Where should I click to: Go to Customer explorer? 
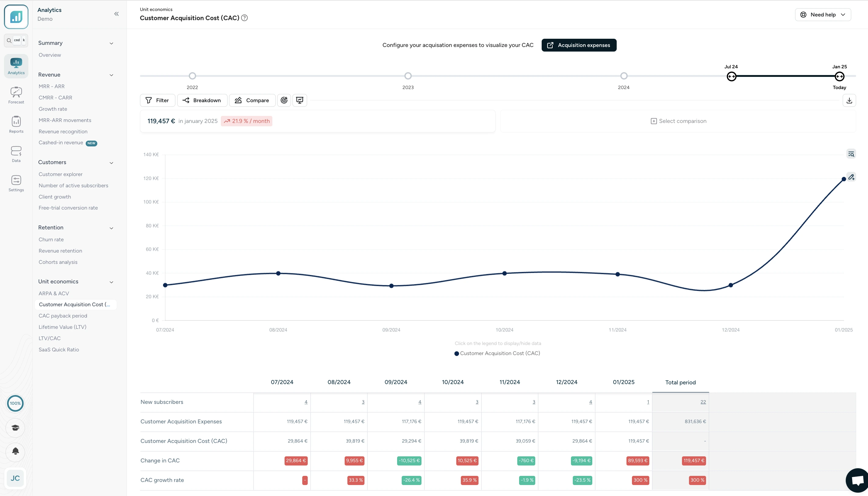pyautogui.click(x=60, y=174)
